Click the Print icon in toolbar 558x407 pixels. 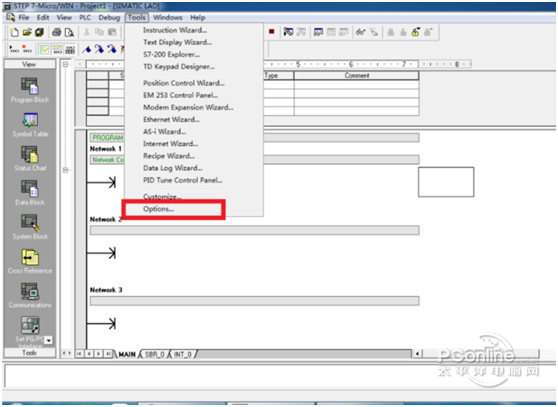(57, 32)
